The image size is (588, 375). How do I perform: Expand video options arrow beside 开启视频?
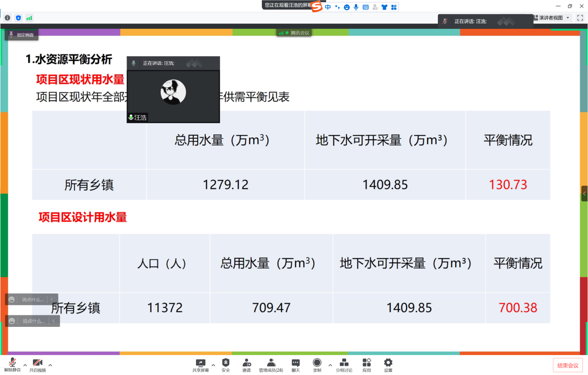pyautogui.click(x=50, y=365)
